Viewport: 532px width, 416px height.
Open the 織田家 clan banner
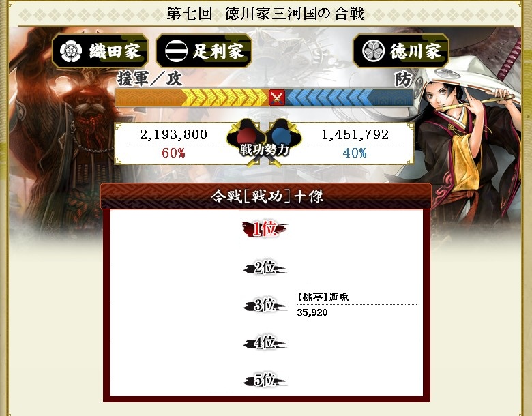[x=100, y=51]
